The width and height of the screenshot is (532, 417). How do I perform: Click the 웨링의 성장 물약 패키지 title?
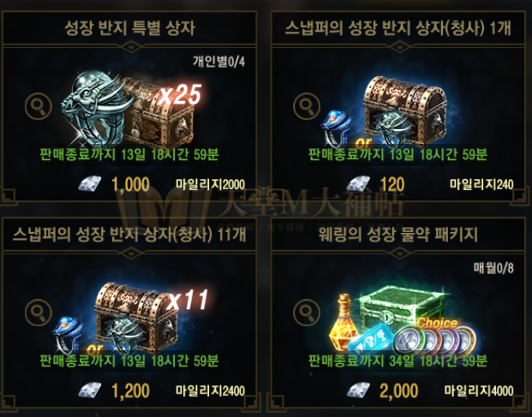pos(398,234)
